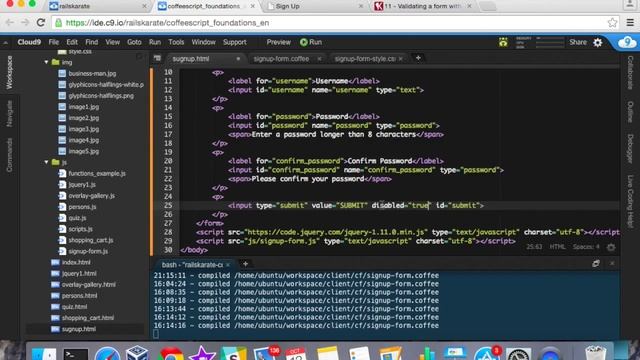Open the Collaborate right panel
Image resolution: width=640 pixels, height=360 pixels.
click(x=630, y=73)
